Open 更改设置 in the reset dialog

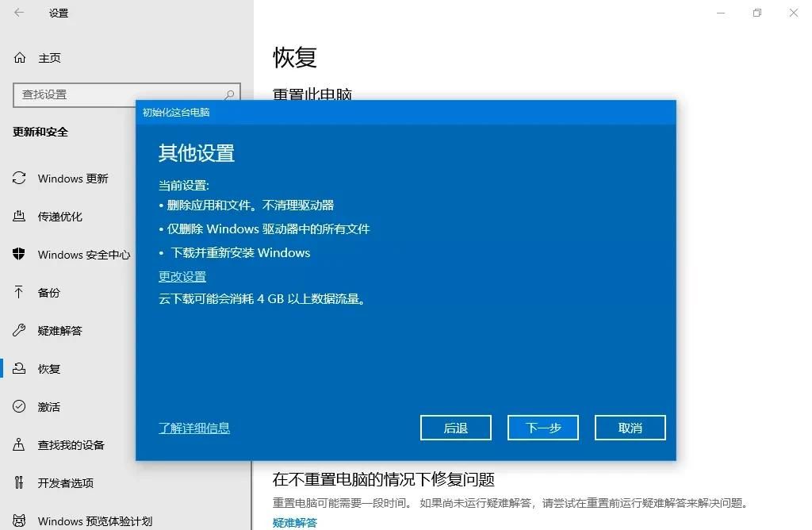pyautogui.click(x=181, y=276)
